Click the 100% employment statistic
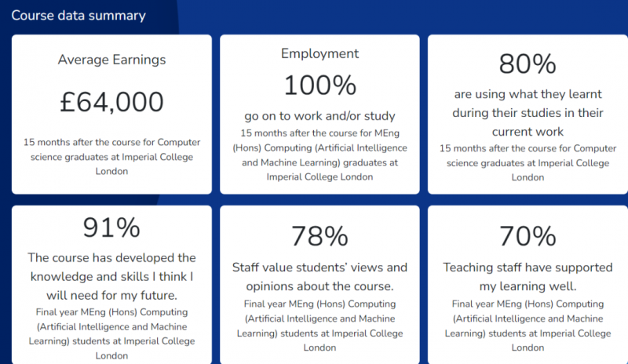The image size is (628, 364). (x=319, y=85)
